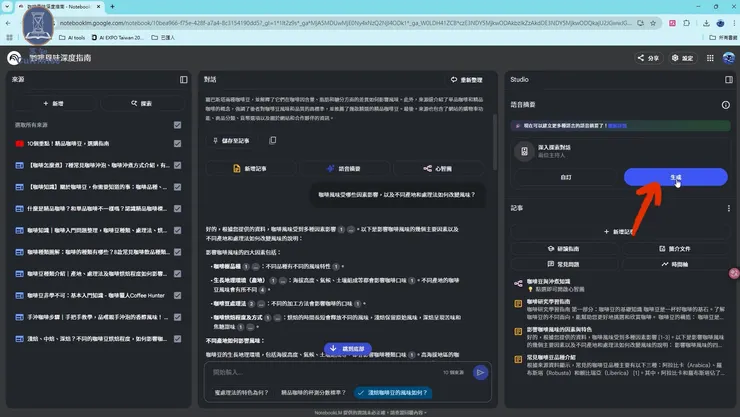Screen dimensions: 740x417
Task: Click the 深入探索對話 audio host icon
Action: 524,151
